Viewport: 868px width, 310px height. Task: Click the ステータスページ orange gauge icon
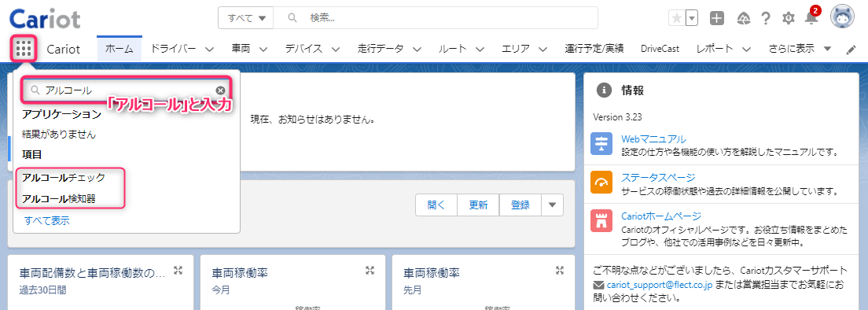point(601,182)
